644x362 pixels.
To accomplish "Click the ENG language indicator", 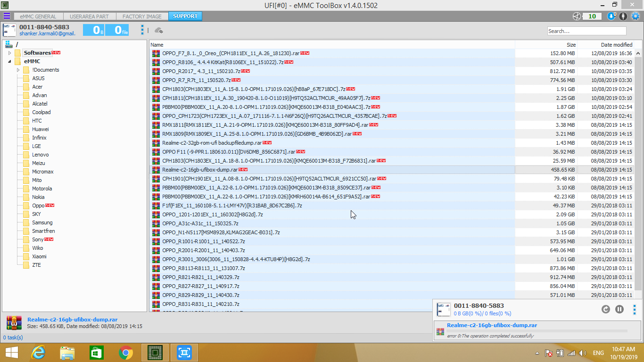I will [x=598, y=353].
